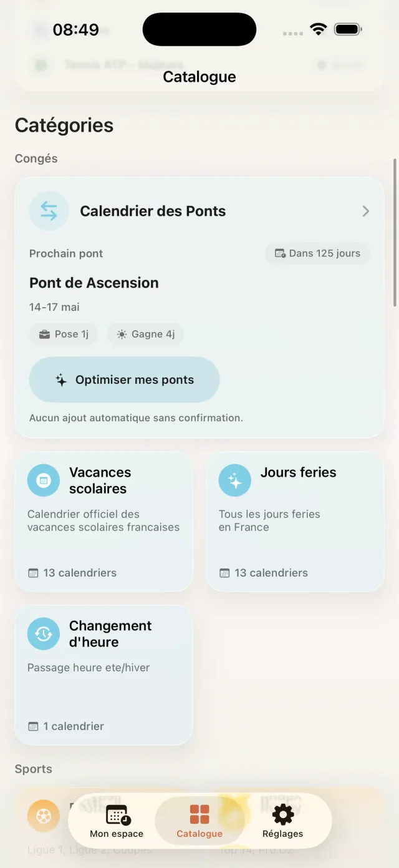This screenshot has width=399, height=868.
Task: Click the sun icon on Gagne 4j badge
Action: pyautogui.click(x=122, y=334)
